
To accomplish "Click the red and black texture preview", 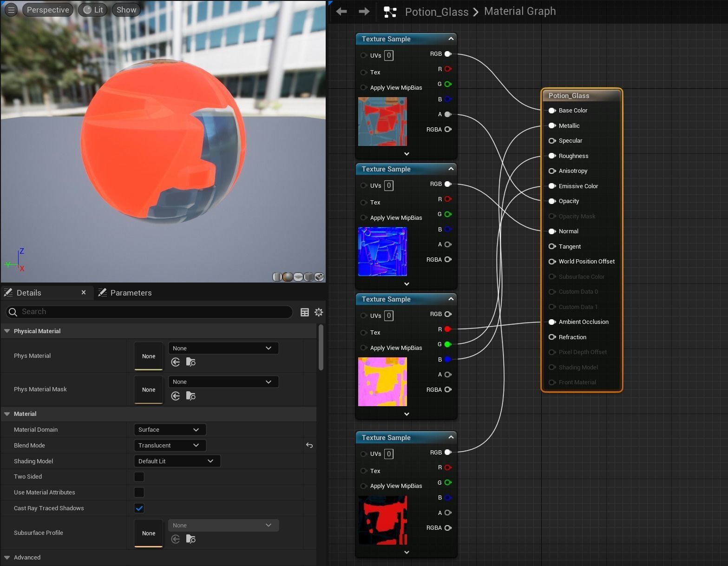I will click(382, 520).
